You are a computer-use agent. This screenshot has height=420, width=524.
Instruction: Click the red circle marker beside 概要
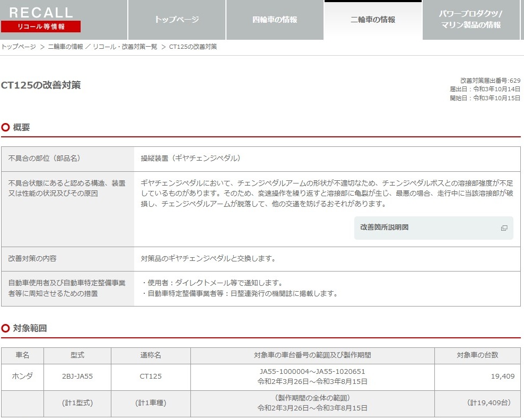point(5,127)
